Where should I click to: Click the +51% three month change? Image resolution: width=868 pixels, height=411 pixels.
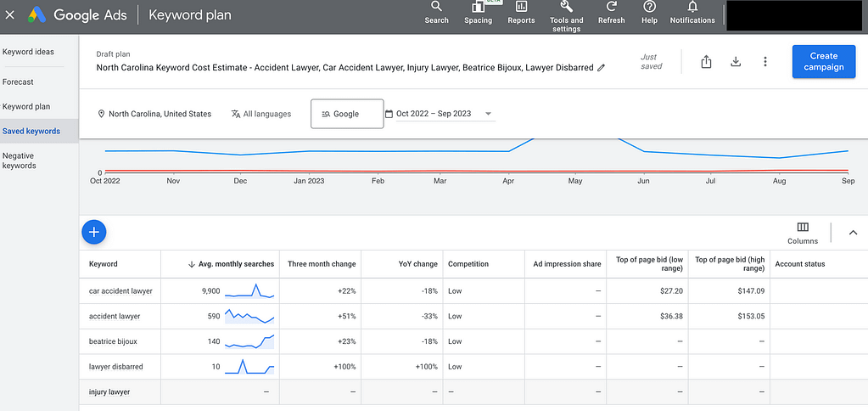coord(346,316)
